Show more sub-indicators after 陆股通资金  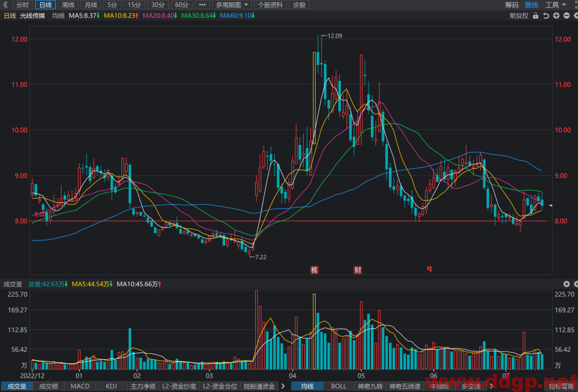click(x=283, y=386)
